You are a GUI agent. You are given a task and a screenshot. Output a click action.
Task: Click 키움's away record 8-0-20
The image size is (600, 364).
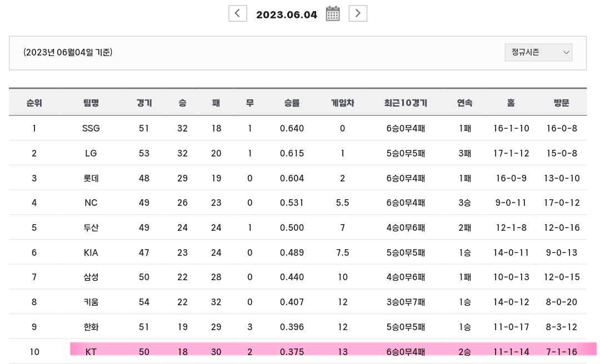[562, 302]
